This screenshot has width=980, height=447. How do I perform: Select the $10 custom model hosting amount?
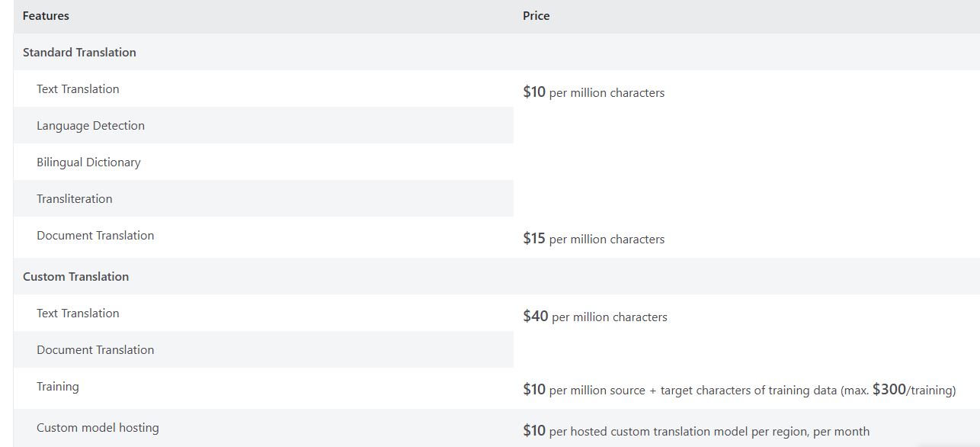(534, 431)
